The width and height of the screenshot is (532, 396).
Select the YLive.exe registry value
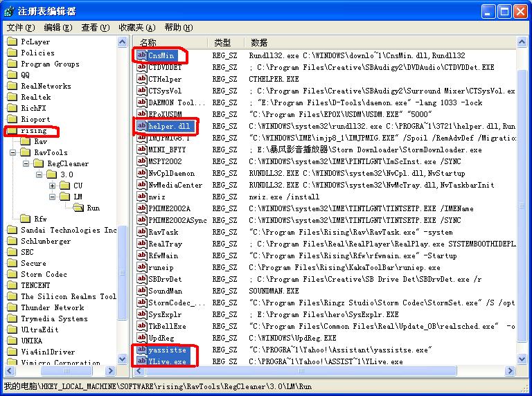pyautogui.click(x=167, y=361)
